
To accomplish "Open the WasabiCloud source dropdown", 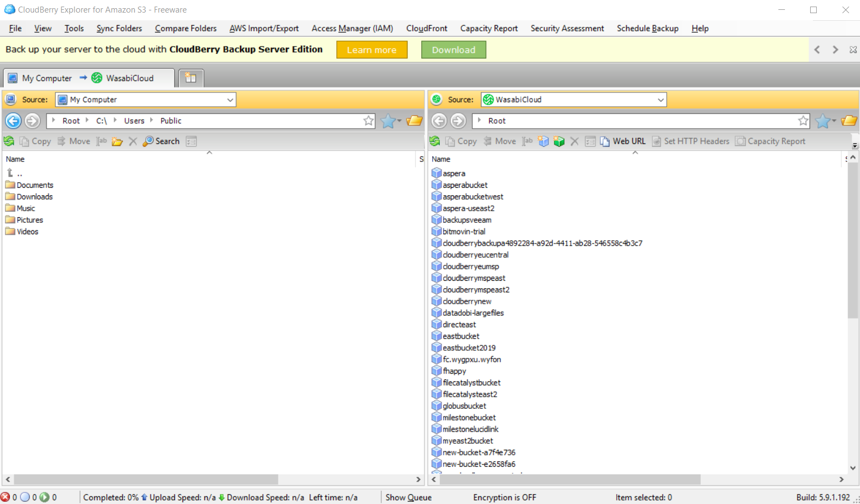I will pos(661,100).
